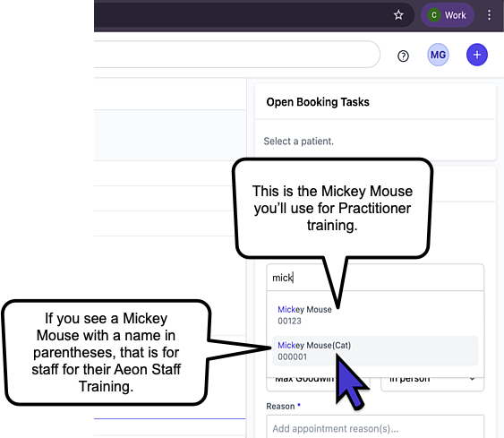Click the top application search bar

(237, 55)
